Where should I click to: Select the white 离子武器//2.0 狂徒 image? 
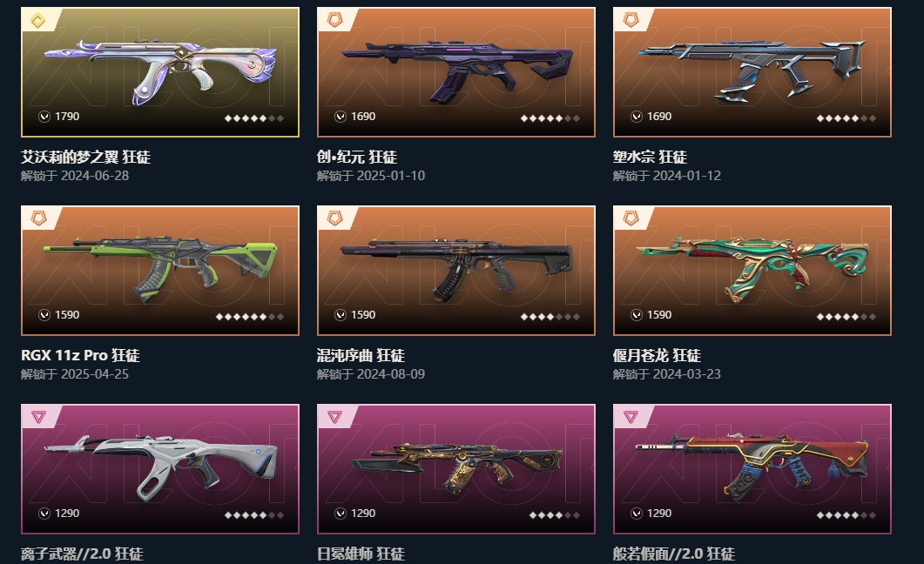160,469
